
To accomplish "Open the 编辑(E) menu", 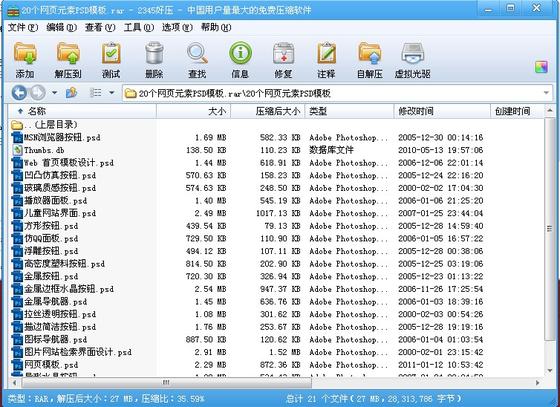I will coord(61,27).
